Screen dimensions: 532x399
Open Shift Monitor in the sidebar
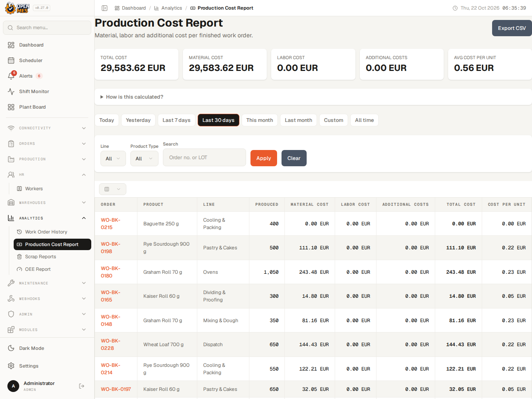coord(47,92)
